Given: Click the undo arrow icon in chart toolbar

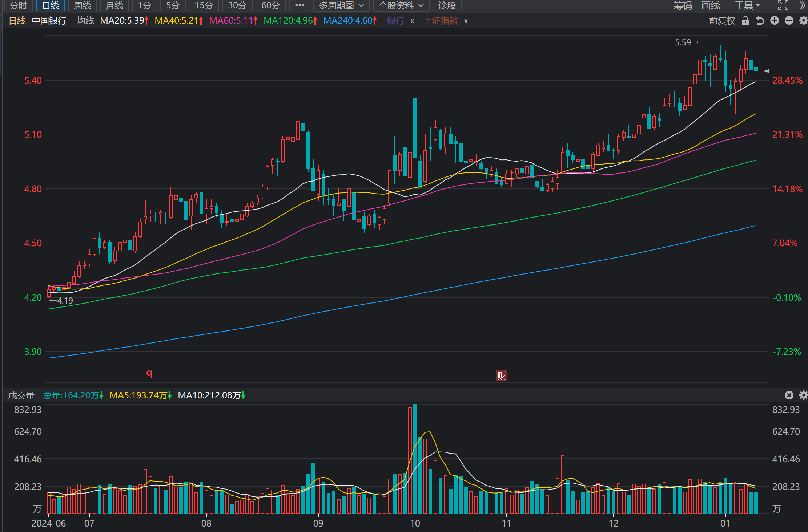Looking at the screenshot, I should pos(760,21).
